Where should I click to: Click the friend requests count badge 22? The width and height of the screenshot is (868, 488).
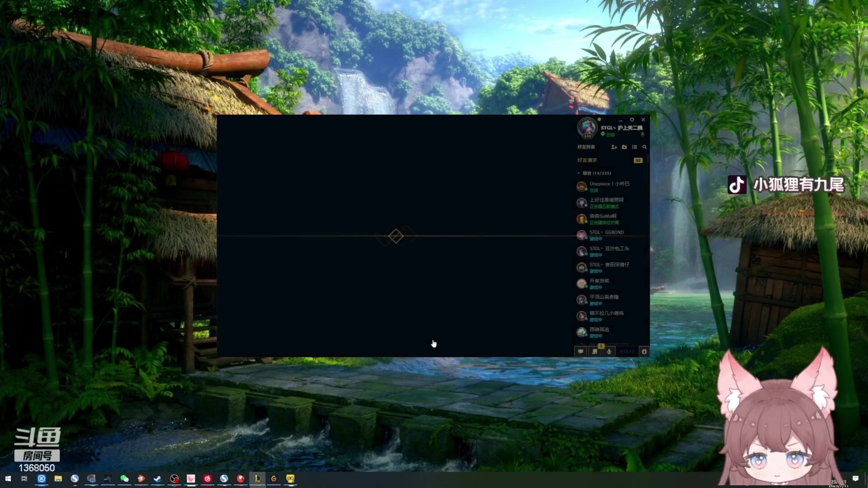638,160
